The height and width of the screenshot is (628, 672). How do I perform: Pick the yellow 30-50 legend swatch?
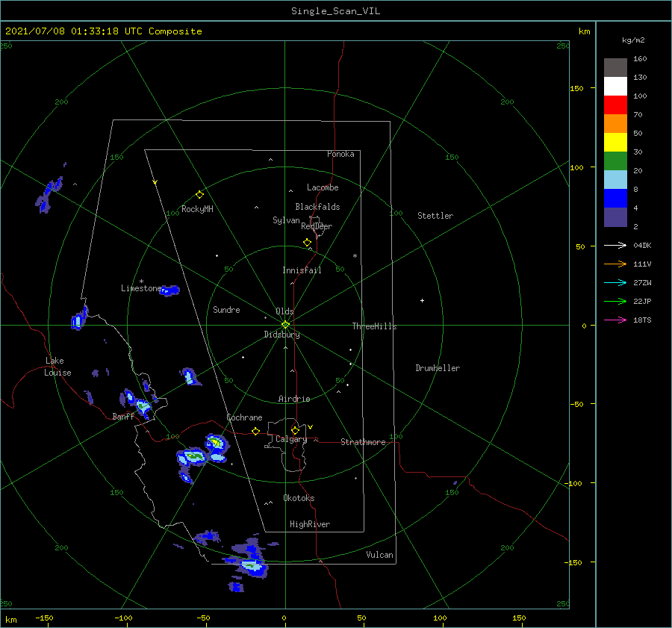pos(615,143)
